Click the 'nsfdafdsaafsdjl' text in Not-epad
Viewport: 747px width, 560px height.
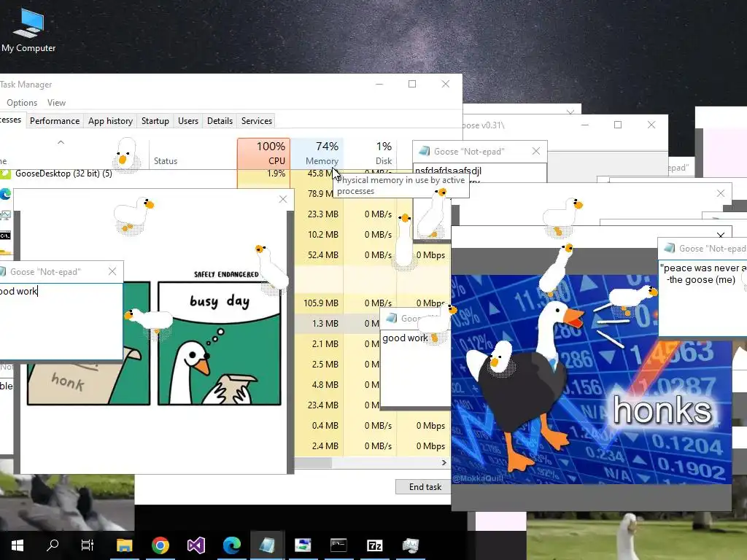(448, 171)
